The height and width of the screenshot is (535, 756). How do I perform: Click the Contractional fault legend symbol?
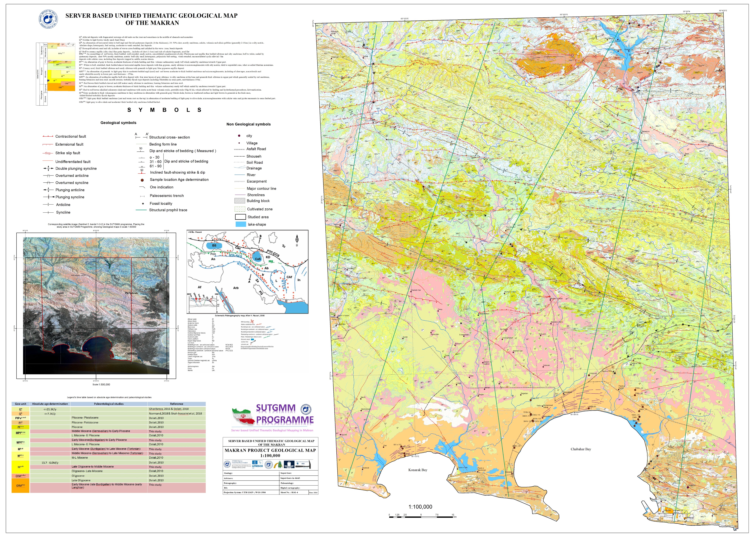coord(48,136)
